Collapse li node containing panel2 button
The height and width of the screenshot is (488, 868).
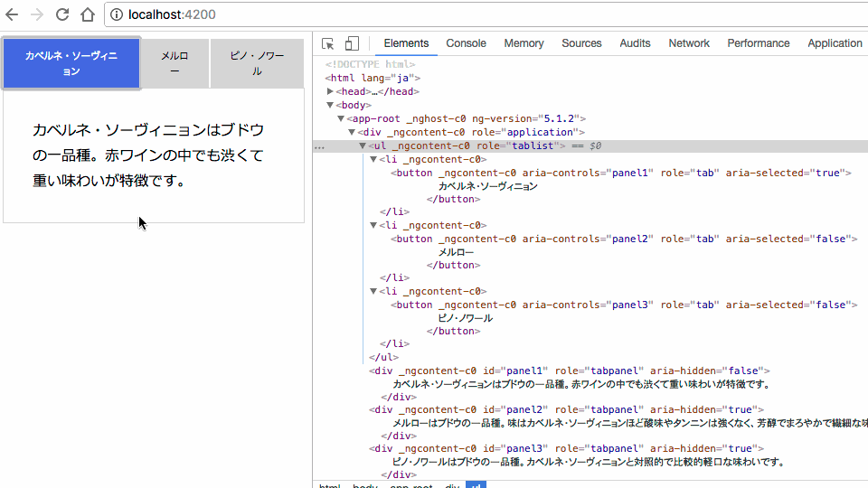coord(373,225)
